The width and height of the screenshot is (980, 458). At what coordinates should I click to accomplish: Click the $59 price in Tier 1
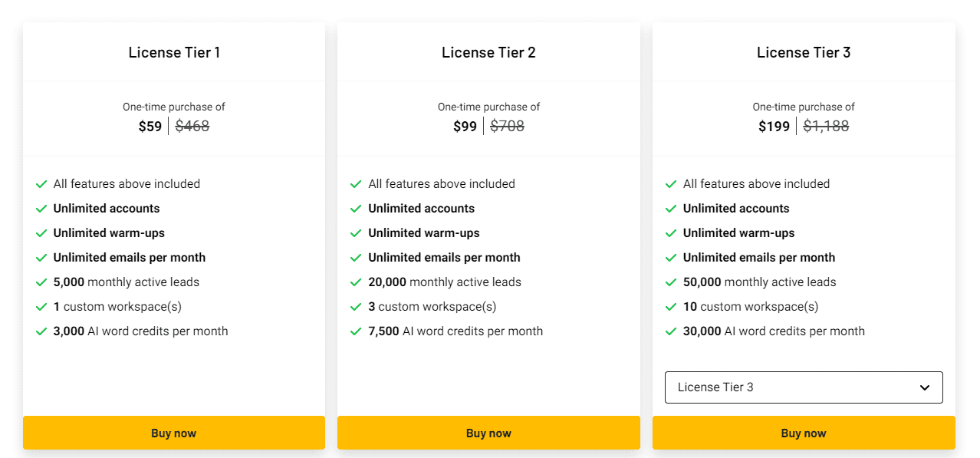(x=150, y=126)
